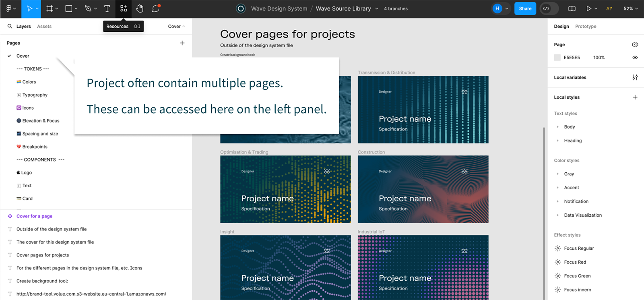The image size is (644, 300).
Task: Open the Move tool options dropdown
Action: pyautogui.click(x=37, y=8)
